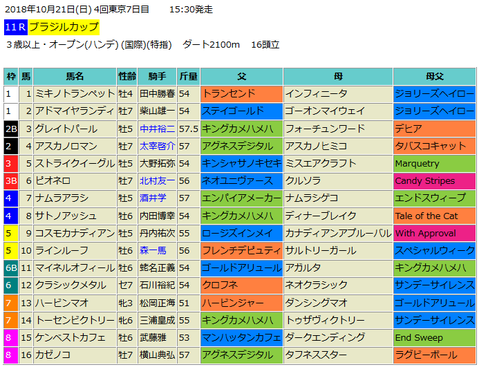This screenshot has width=479, height=367.
Task: Click sire cell ロージズインメイ
Action: 242,233
